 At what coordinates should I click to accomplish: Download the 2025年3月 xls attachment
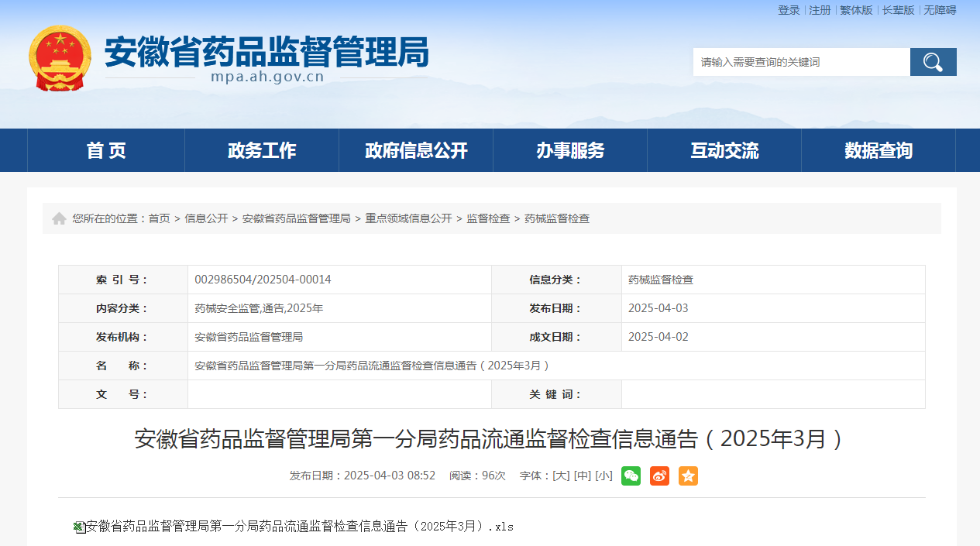click(x=299, y=527)
